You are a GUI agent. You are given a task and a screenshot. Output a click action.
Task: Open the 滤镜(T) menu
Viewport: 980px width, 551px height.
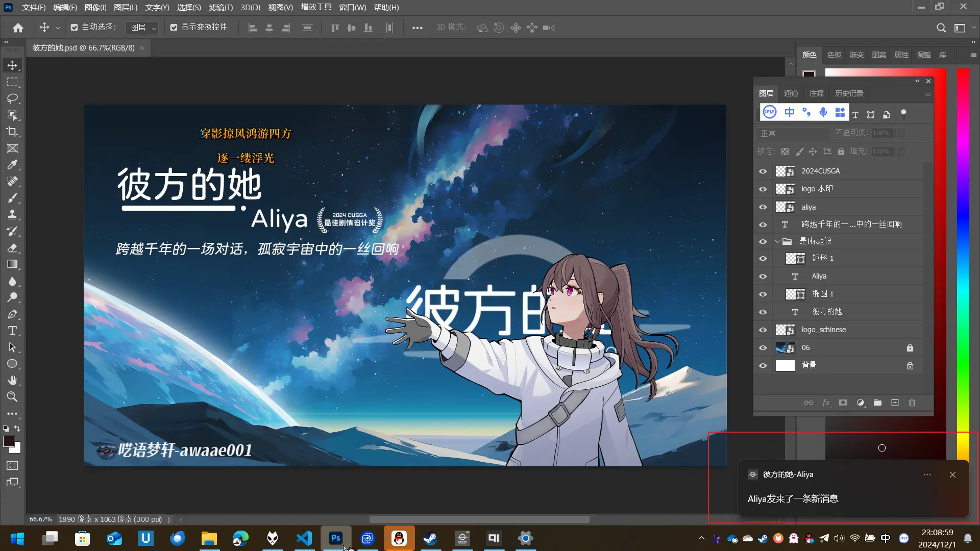tap(220, 8)
